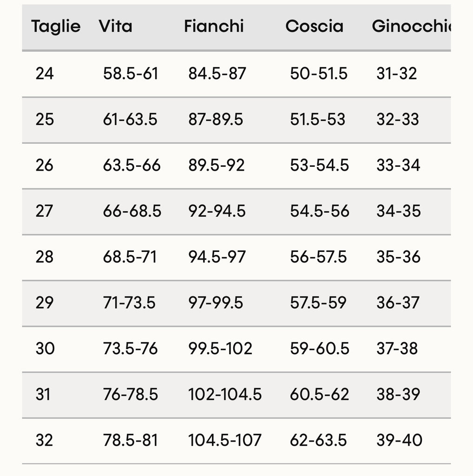Select the size 26 row label
Screen dimensions: 473x476
pos(45,165)
